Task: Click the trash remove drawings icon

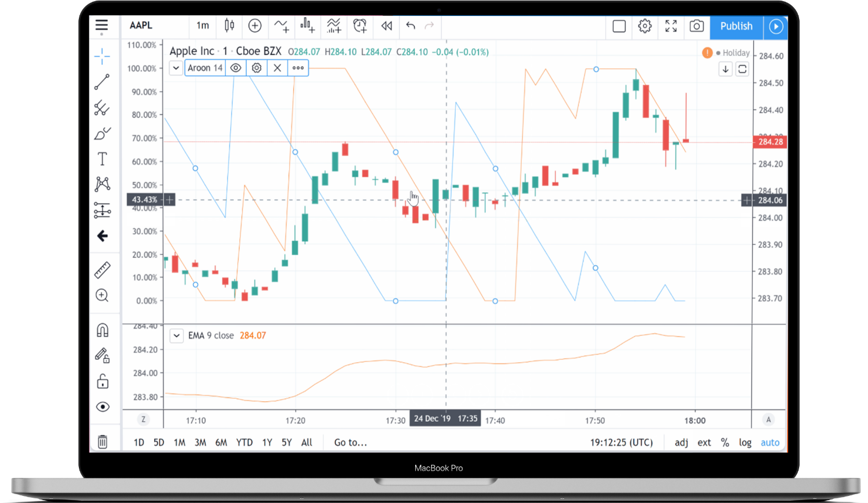Action: pos(102,442)
